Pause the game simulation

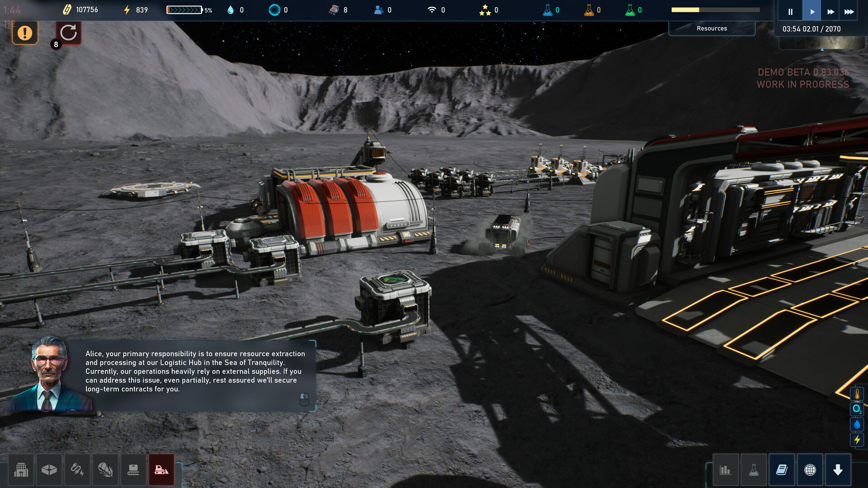(789, 10)
